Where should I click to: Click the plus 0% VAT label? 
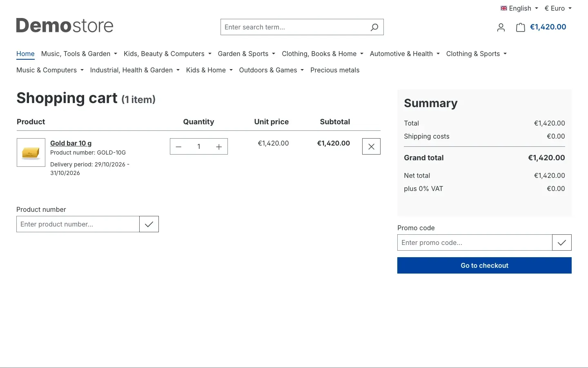[423, 188]
